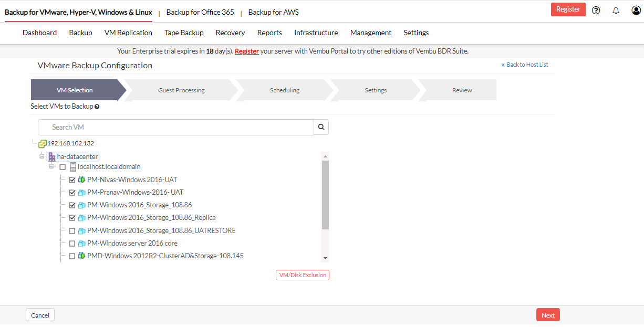
Task: Click the host icon for 192.168.102.132
Action: [43, 143]
